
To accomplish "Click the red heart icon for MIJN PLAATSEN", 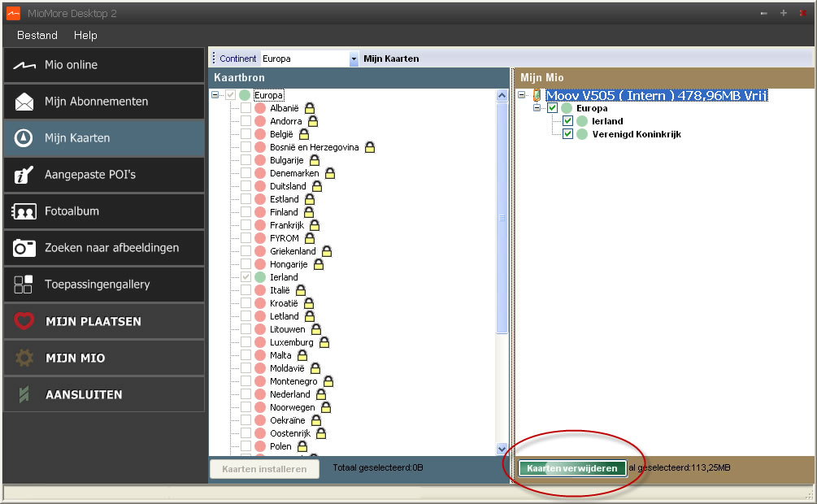I will (x=24, y=321).
